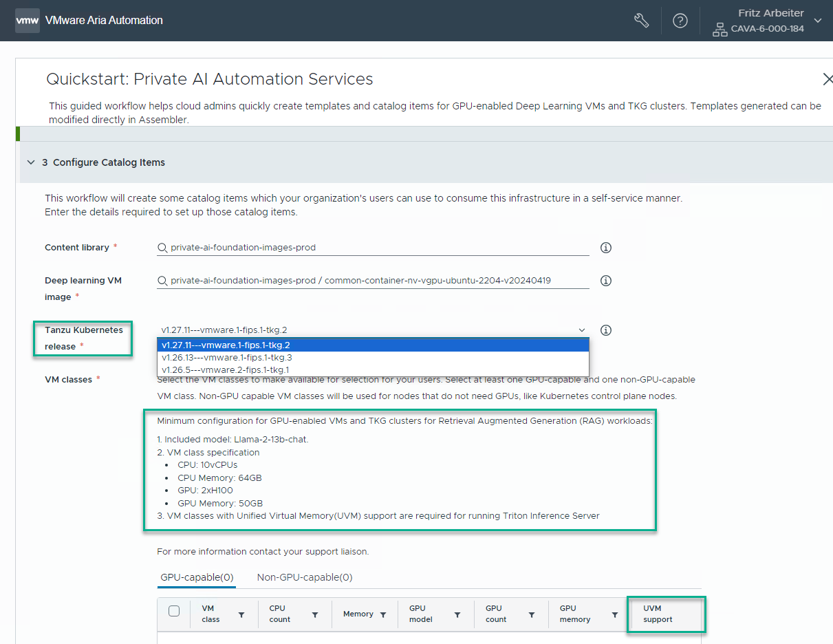The image size is (833, 644).
Task: Click the Content library search field
Action: (373, 248)
